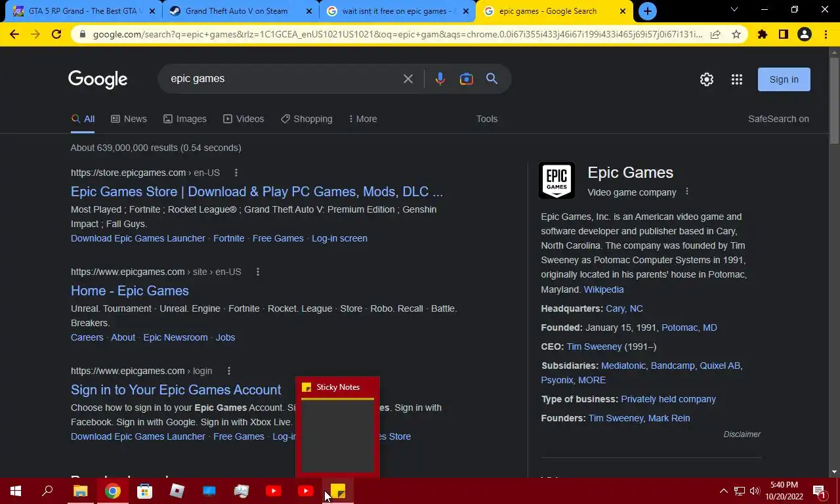The image size is (840, 504).
Task: Open more options for the Epic Games panel
Action: [687, 192]
